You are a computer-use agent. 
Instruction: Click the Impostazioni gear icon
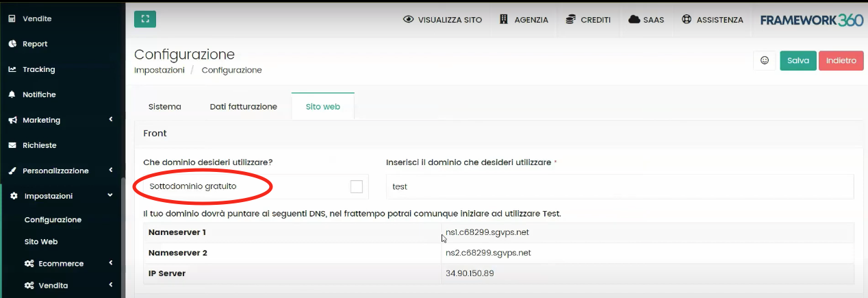[x=14, y=196]
